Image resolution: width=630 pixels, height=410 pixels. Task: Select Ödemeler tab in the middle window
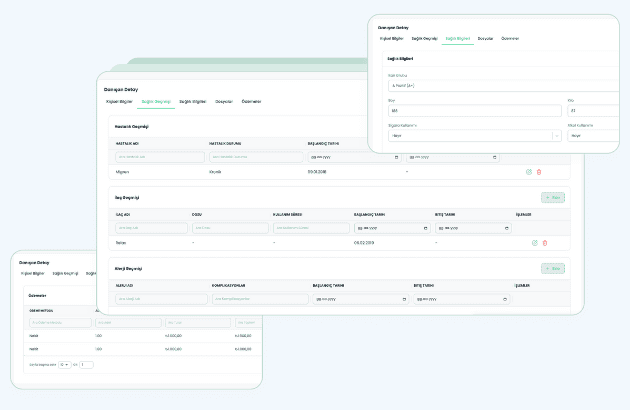click(x=251, y=102)
